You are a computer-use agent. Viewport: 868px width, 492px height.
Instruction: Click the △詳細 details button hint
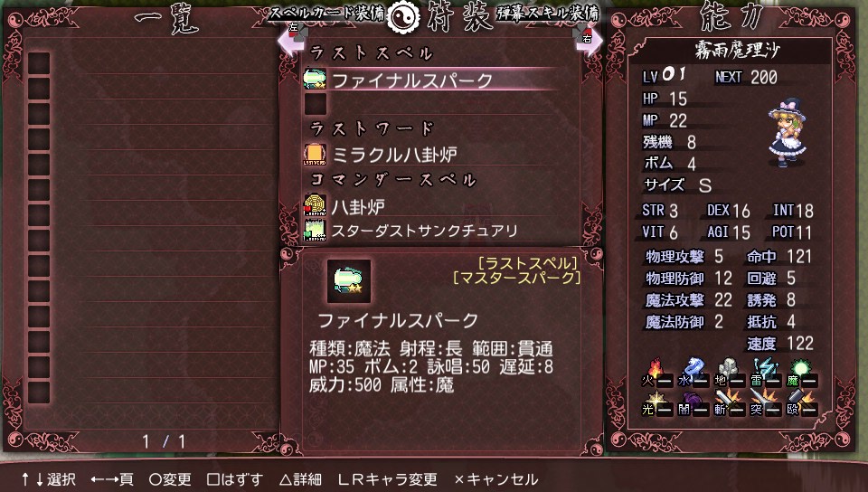click(x=300, y=479)
